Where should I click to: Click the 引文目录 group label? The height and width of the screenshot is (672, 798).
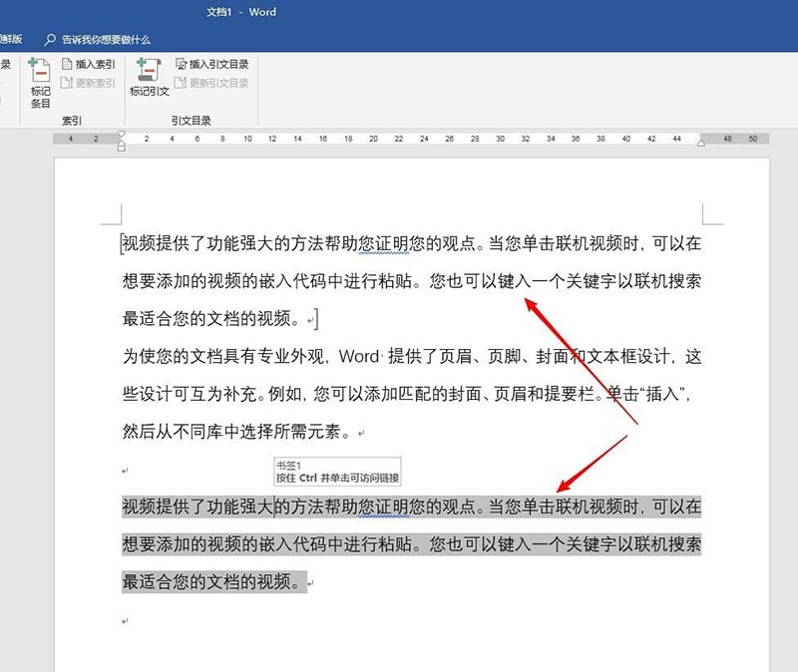coord(191,121)
